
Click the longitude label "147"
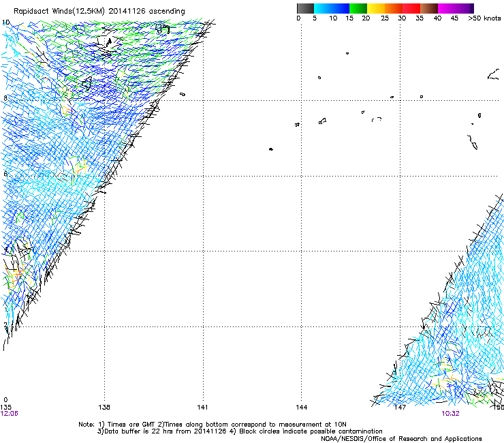(x=400, y=408)
